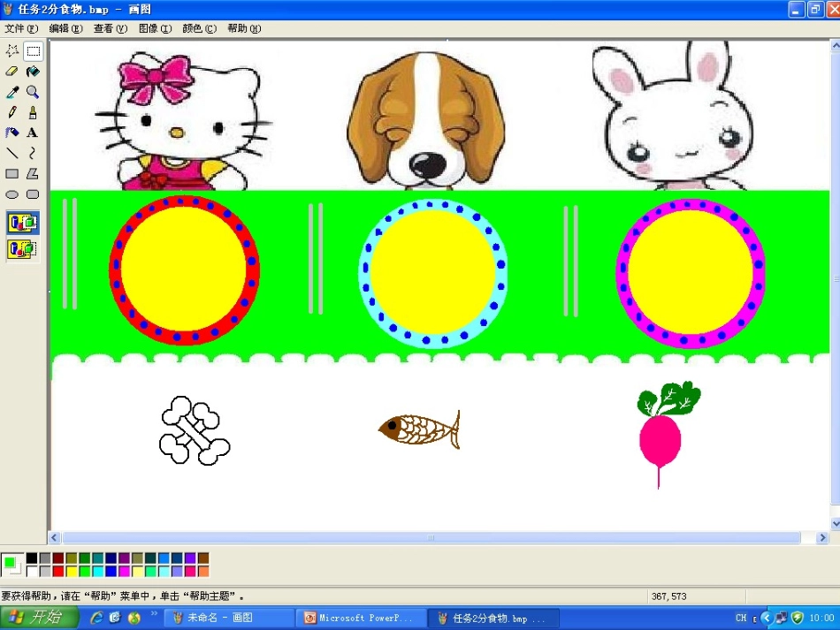
Task: Choose the Brush tool
Action: [34, 112]
